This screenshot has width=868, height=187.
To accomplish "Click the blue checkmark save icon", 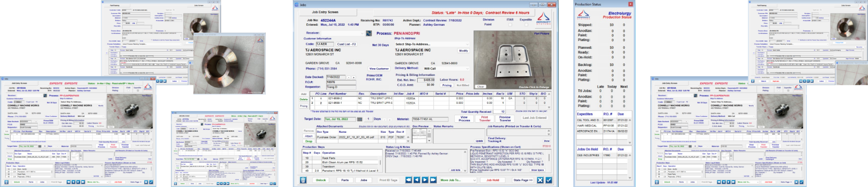I will [x=548, y=180].
